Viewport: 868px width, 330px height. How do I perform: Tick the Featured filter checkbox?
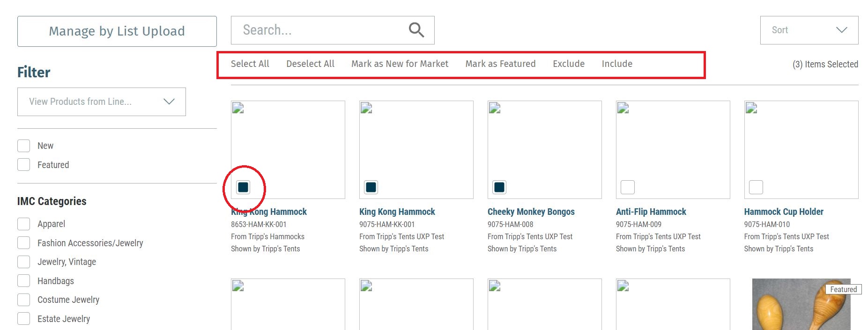(x=24, y=165)
